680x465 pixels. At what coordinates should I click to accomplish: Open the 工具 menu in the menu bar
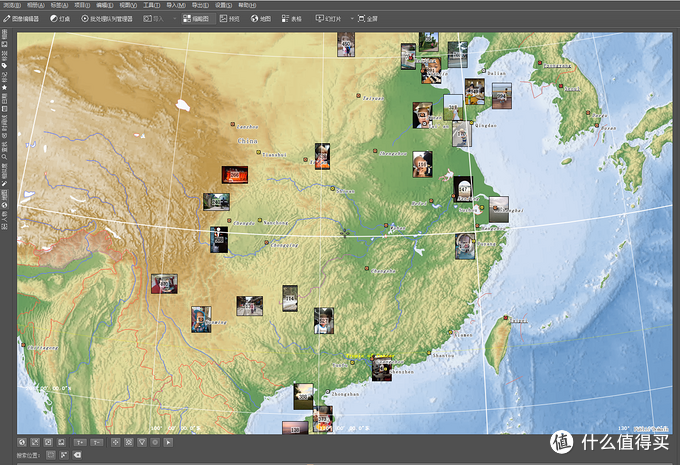(x=151, y=4)
